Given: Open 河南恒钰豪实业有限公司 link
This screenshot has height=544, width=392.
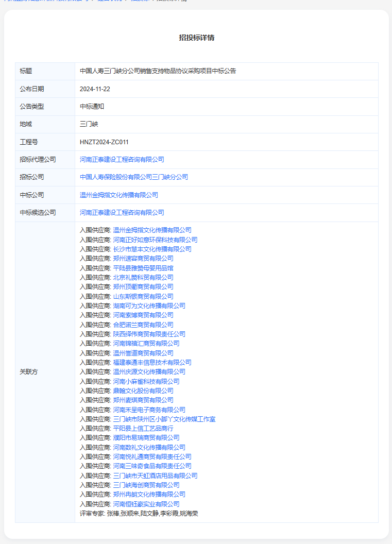Looking at the screenshot, I should pyautogui.click(x=146, y=504).
